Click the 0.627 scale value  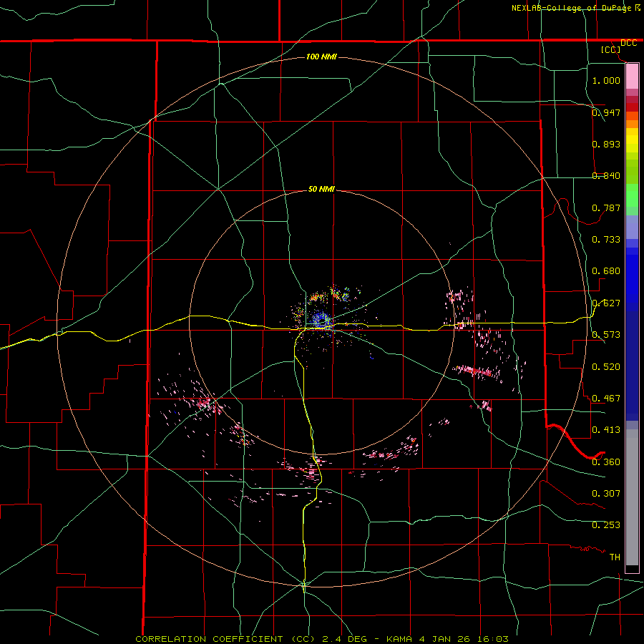coord(606,303)
